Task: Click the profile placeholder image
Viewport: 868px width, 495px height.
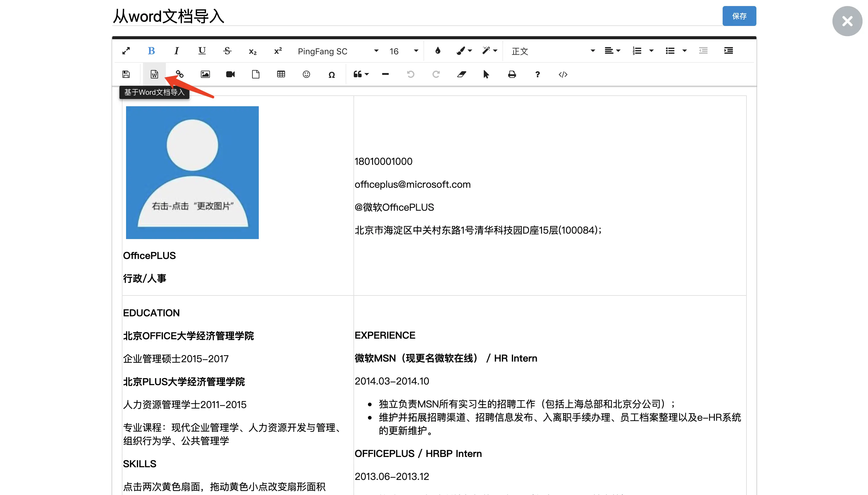Action: (x=192, y=173)
